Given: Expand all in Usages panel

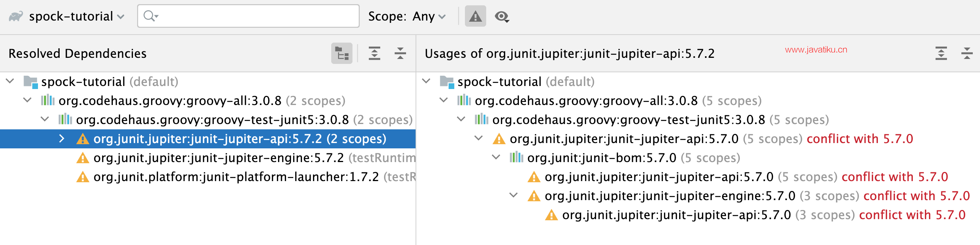Looking at the screenshot, I should [x=941, y=53].
